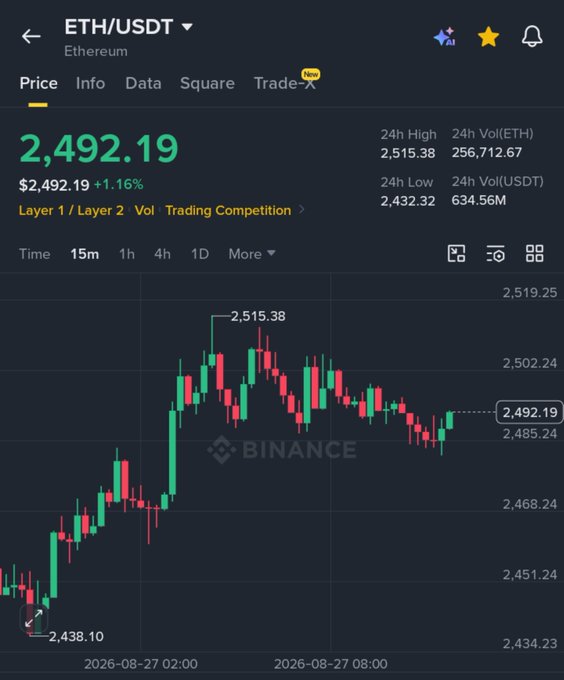Open price alerts with the bell icon
The image size is (564, 680).
coord(532,36)
